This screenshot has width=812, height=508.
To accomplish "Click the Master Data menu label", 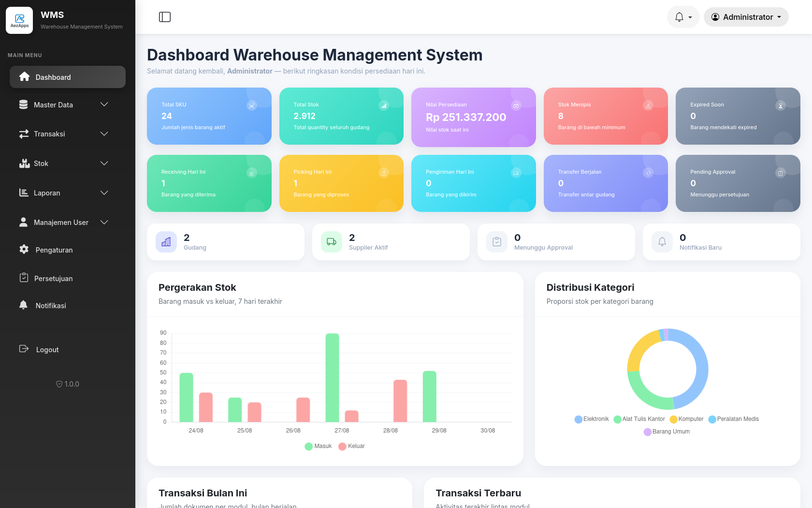I will [53, 105].
